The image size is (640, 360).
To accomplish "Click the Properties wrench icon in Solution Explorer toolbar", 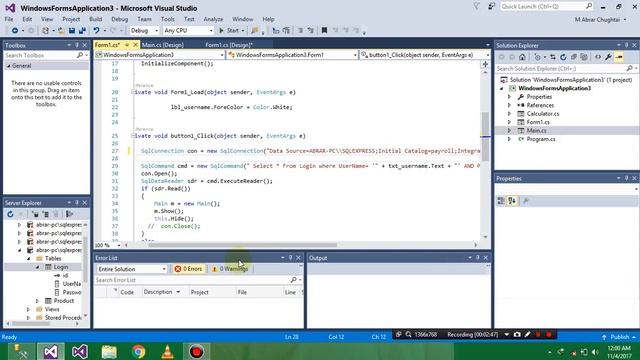I will (x=609, y=57).
